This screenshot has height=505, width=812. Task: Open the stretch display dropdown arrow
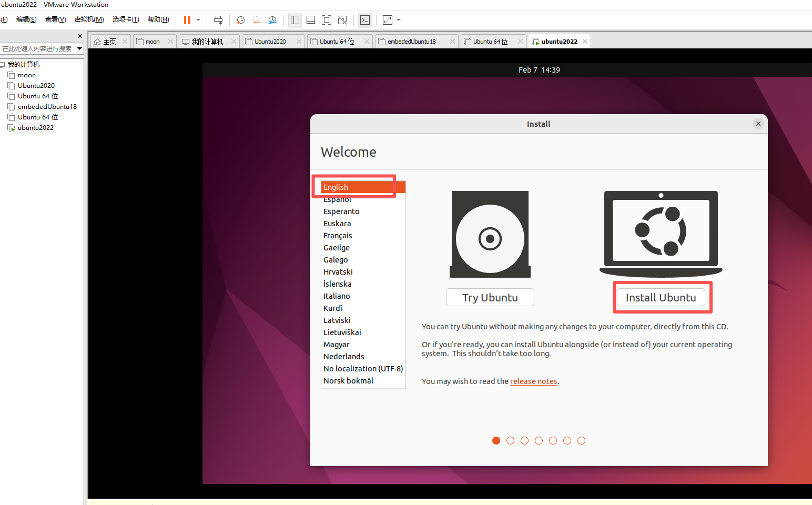pyautogui.click(x=399, y=20)
